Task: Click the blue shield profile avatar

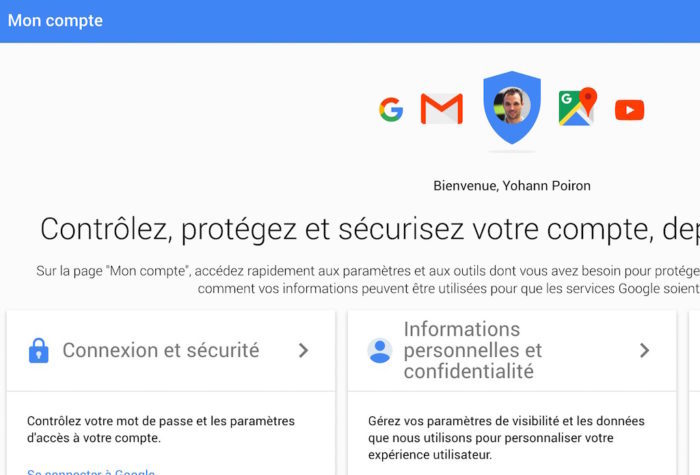Action: coord(512,107)
